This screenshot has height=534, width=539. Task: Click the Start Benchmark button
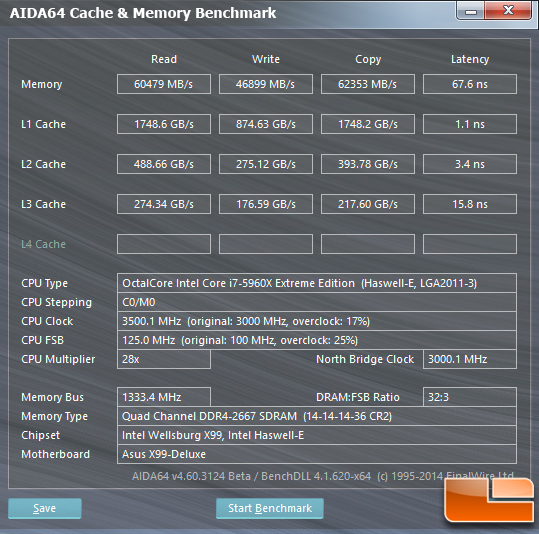click(270, 508)
